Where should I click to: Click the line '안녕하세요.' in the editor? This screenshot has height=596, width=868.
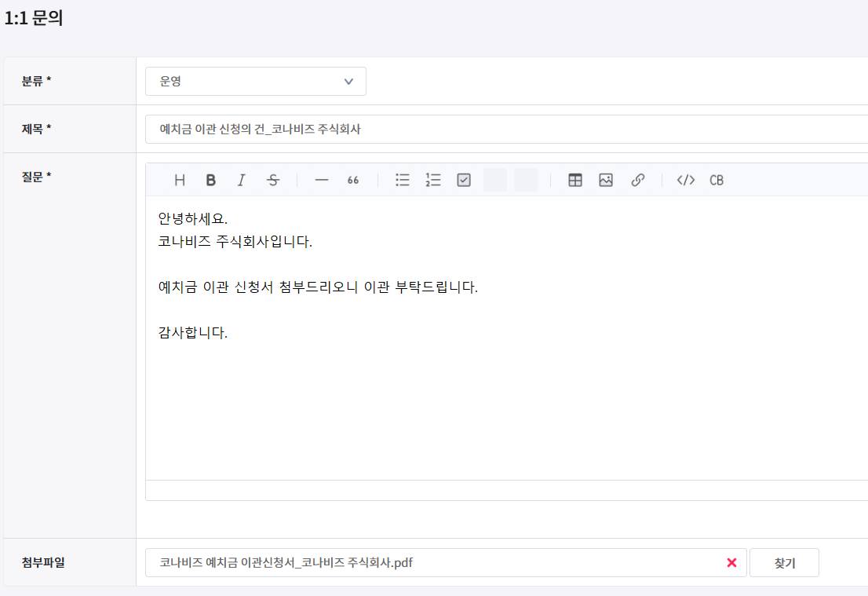(192, 219)
